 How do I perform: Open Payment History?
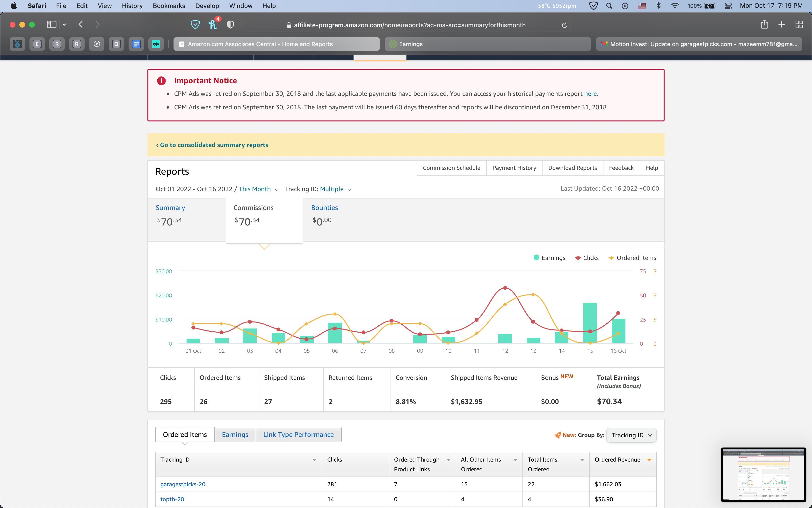514,168
